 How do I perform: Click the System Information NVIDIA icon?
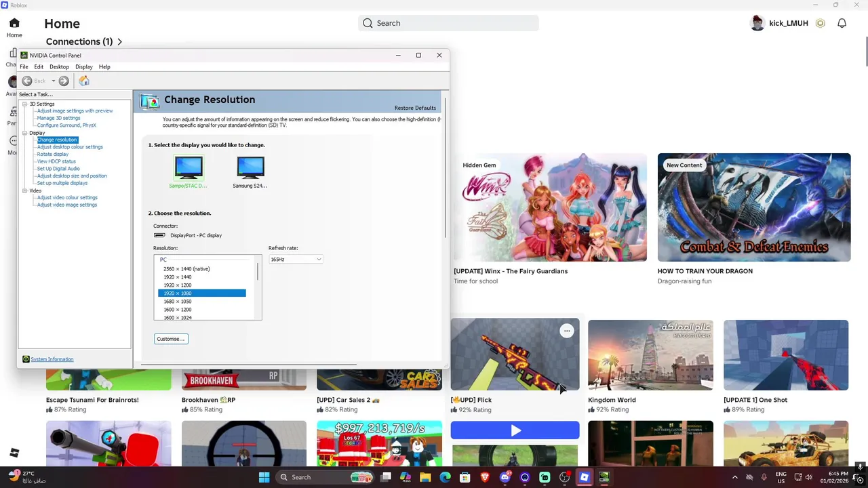click(26, 359)
